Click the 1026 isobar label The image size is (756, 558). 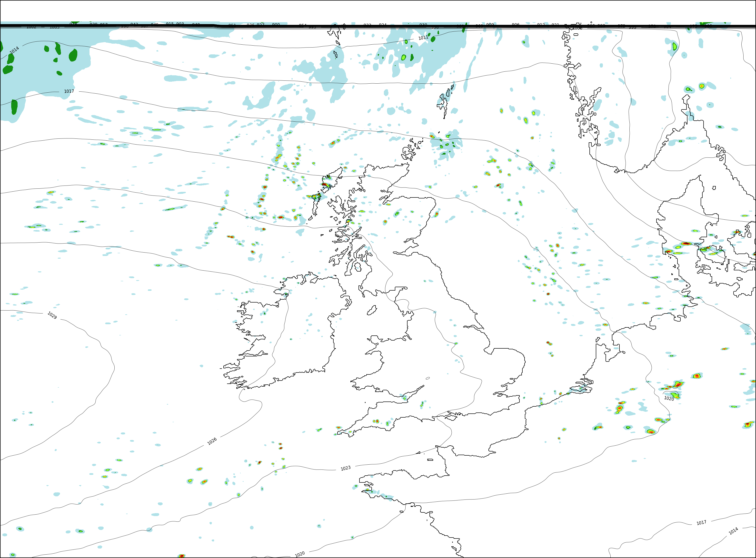[x=212, y=441]
